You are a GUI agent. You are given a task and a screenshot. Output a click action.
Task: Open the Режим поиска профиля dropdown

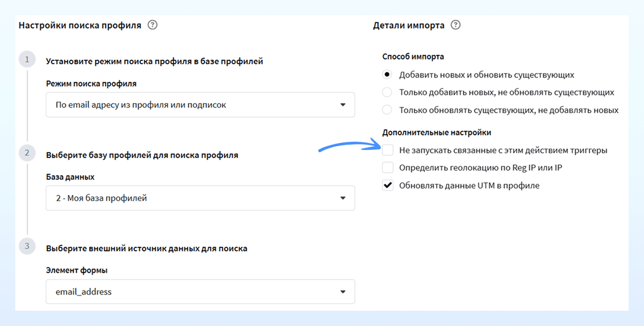[x=200, y=105]
